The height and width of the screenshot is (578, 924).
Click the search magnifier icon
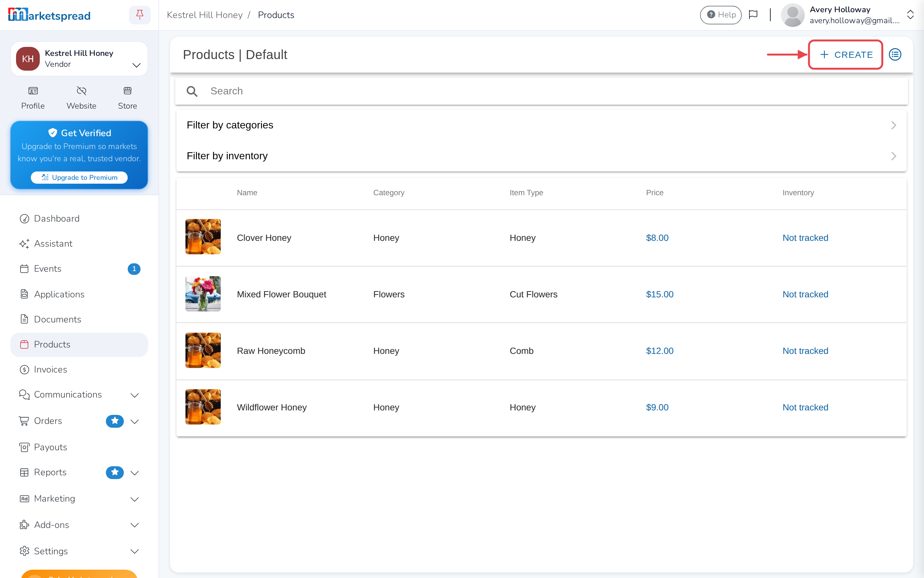[192, 92]
